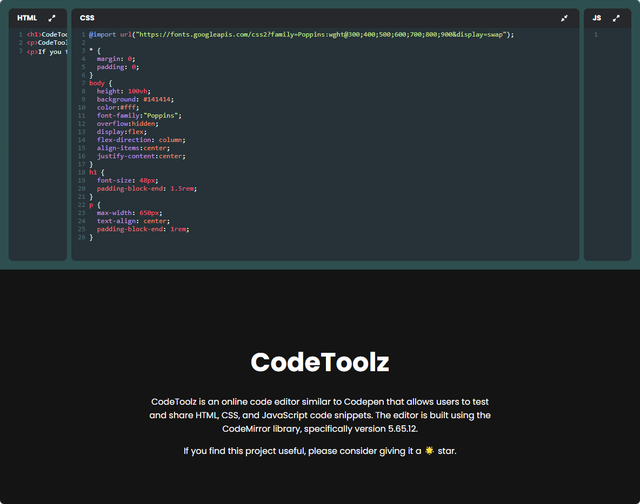The image size is (640, 504).
Task: Click the '<p>If you' line in HTML editor
Action: (x=47, y=52)
